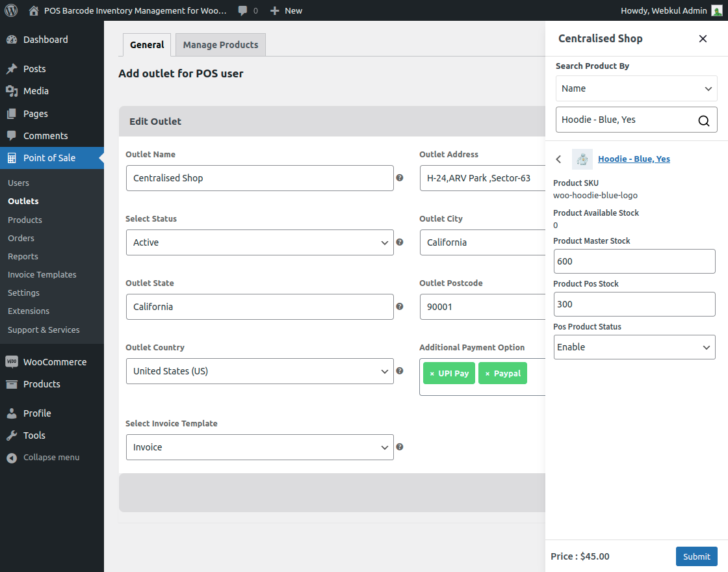Open Orders submenu link
The height and width of the screenshot is (572, 728).
pyautogui.click(x=21, y=238)
